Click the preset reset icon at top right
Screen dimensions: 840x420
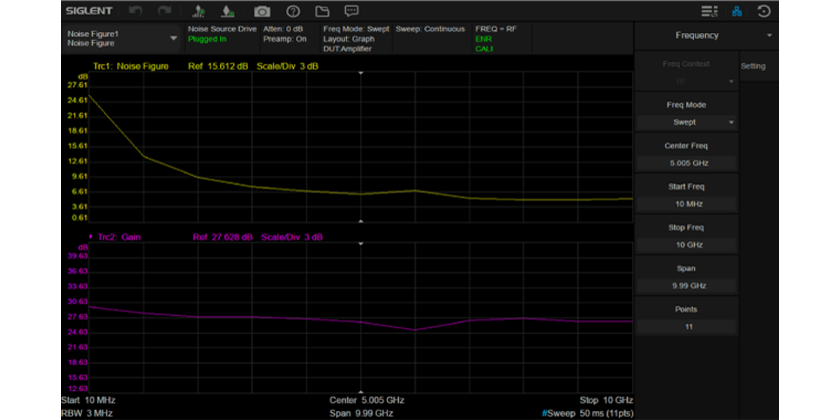[x=764, y=11]
